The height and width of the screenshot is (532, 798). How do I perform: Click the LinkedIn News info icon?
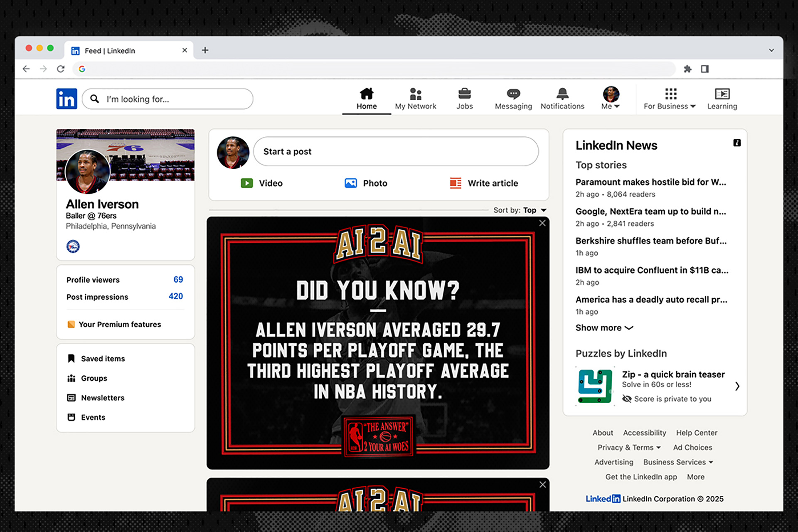737,143
